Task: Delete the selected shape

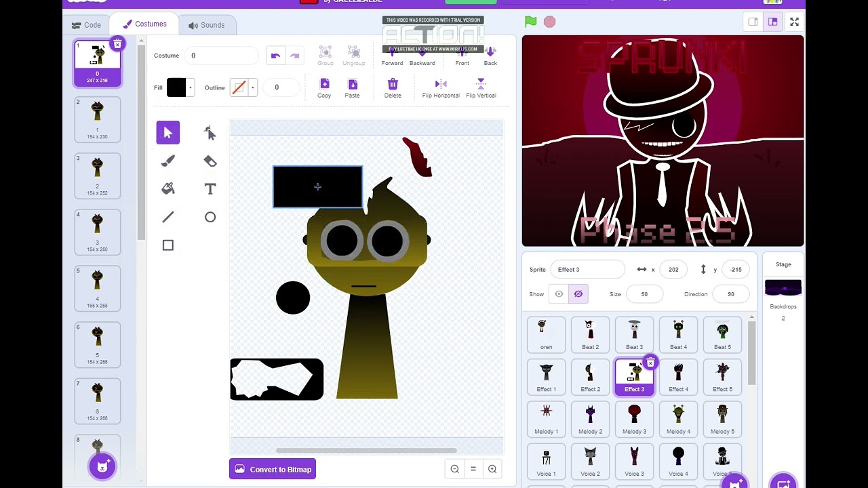Action: pos(393,88)
